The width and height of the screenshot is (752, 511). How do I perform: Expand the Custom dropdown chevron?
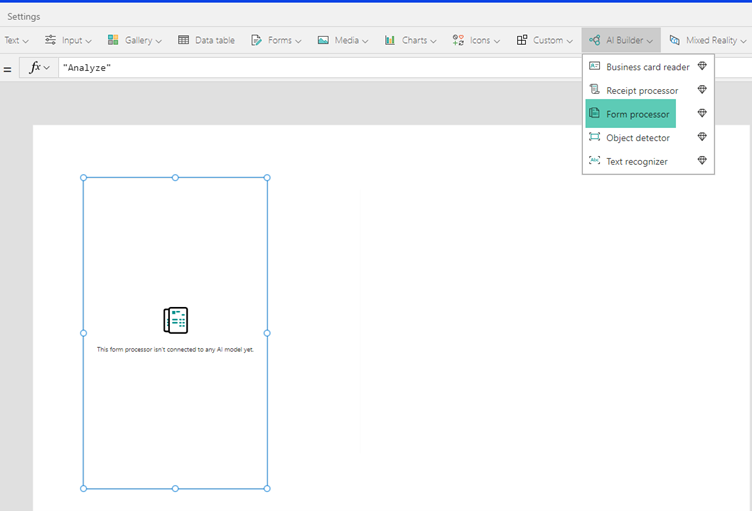pyautogui.click(x=569, y=41)
